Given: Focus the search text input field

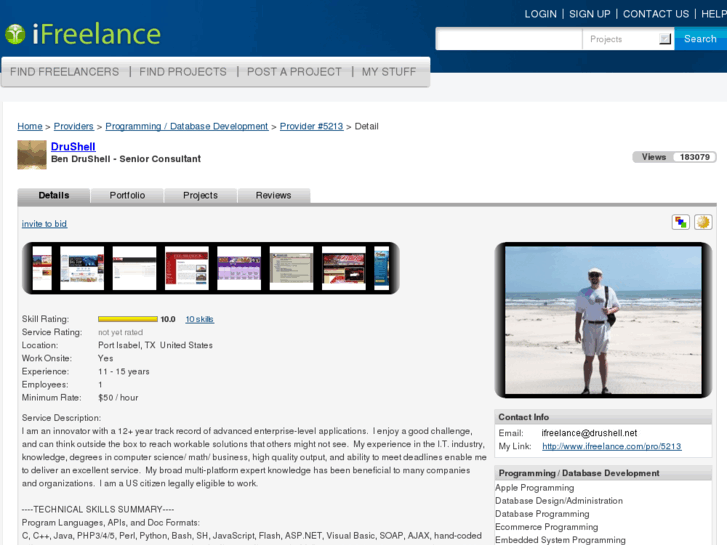Looking at the screenshot, I should tap(509, 39).
